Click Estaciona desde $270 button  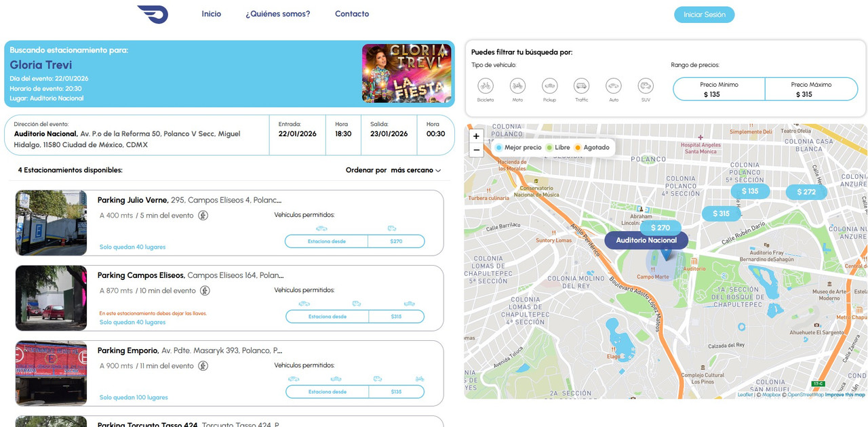coord(355,241)
